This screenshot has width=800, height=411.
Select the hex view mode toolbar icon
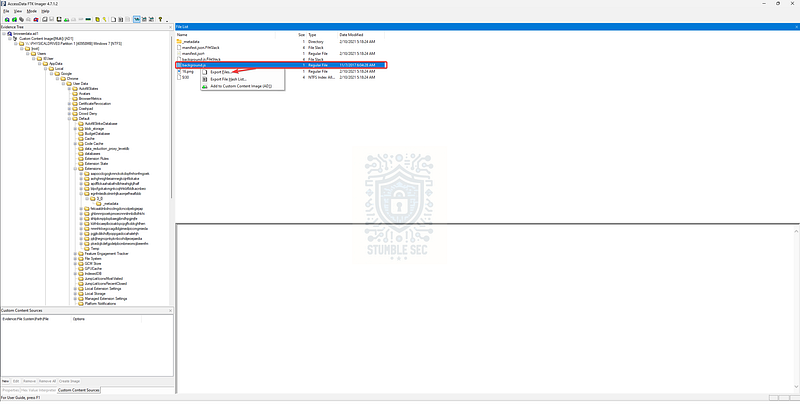151,19
